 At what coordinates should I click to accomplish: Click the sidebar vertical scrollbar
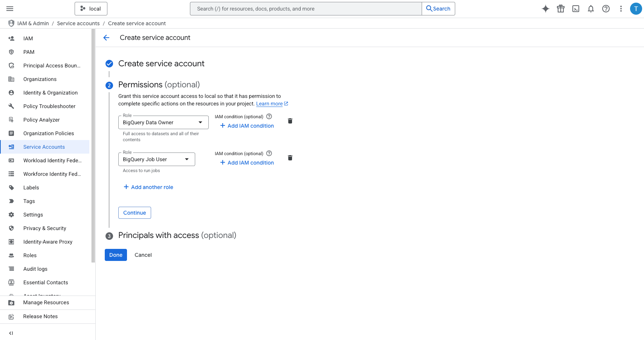[93, 146]
